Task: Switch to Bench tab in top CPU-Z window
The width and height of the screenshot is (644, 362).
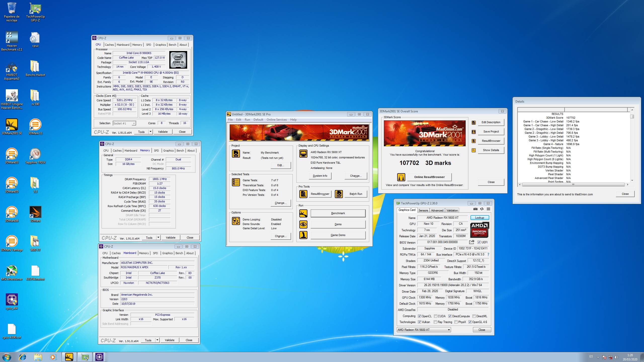Action: [x=172, y=45]
